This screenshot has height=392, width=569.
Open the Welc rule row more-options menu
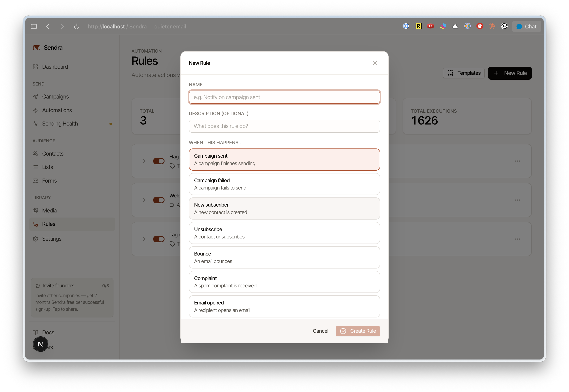pos(517,200)
